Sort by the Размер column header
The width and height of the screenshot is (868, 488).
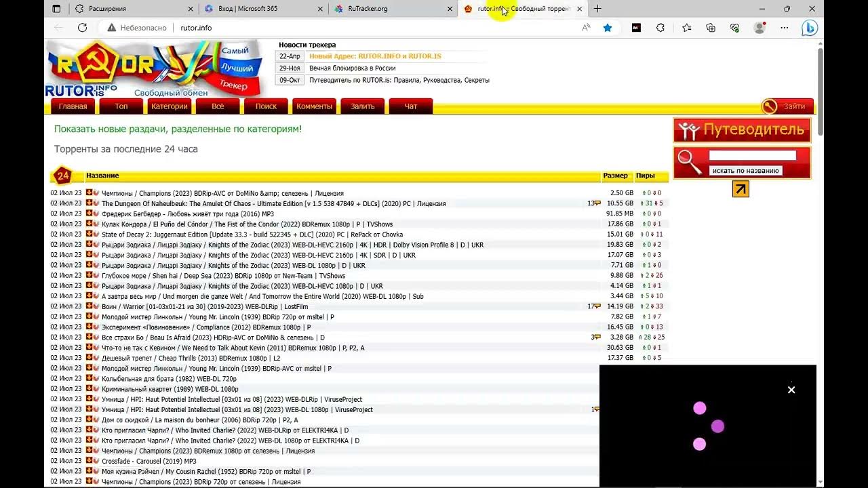(615, 176)
